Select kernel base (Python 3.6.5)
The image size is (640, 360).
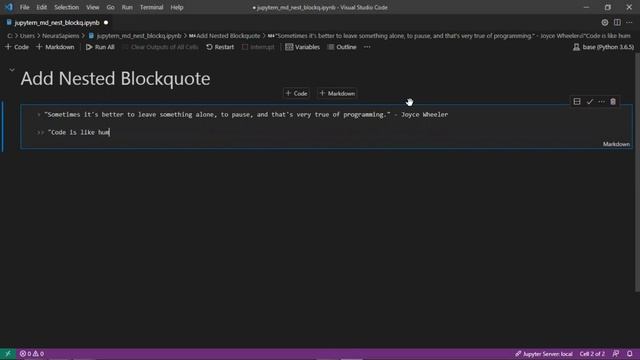click(603, 47)
